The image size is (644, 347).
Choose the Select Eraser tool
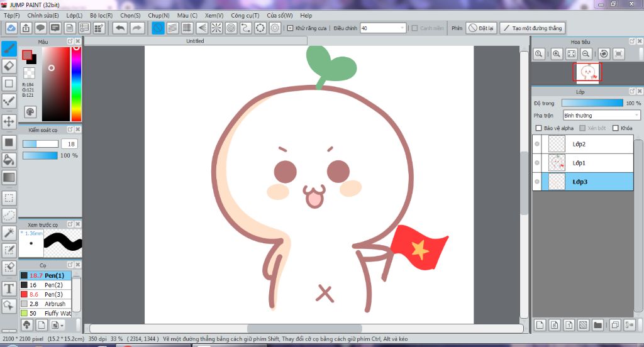(x=9, y=268)
